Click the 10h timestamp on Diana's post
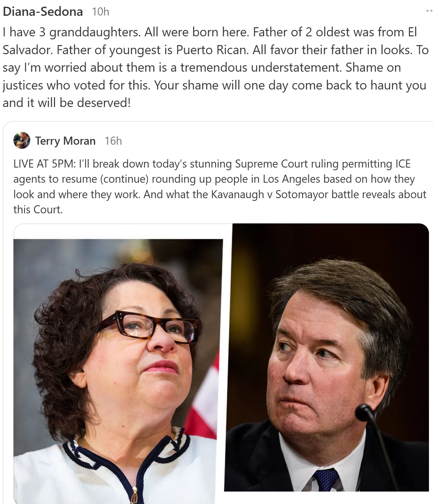The width and height of the screenshot is (433, 504). [x=101, y=12]
